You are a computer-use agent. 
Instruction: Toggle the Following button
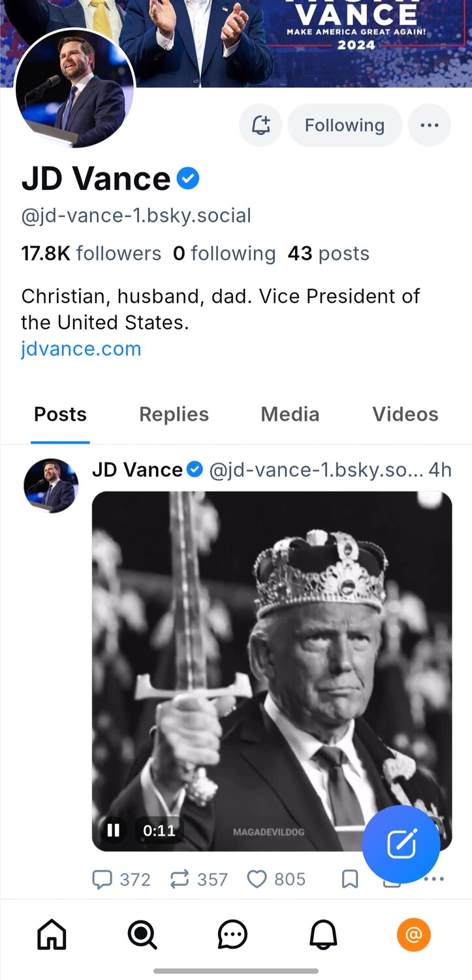pos(344,125)
